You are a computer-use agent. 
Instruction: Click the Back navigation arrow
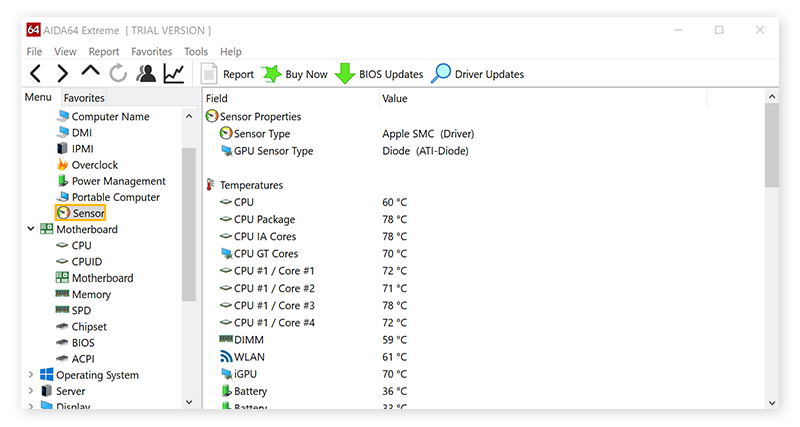pos(36,74)
